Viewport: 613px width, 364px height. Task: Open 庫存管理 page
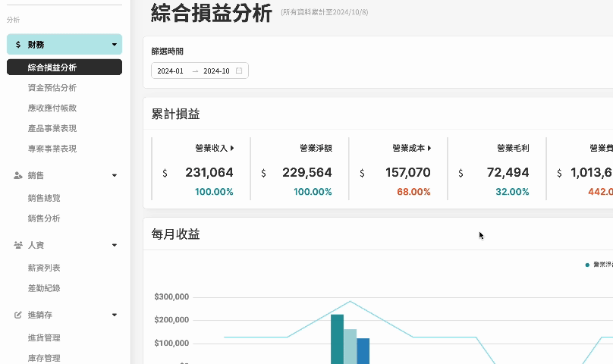point(44,358)
